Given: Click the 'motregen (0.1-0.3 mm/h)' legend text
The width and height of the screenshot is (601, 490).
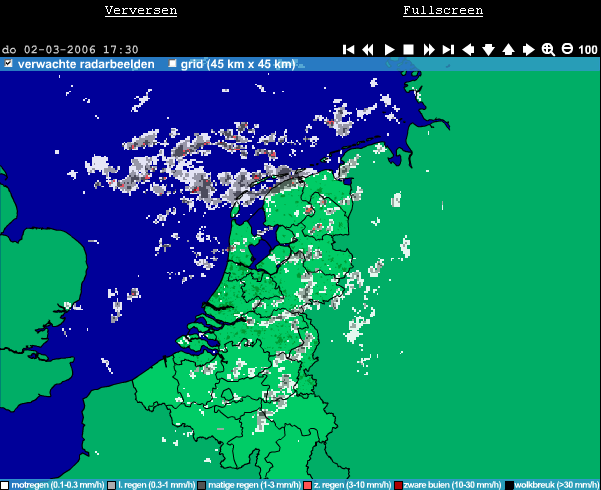Looking at the screenshot, I should point(57,485).
